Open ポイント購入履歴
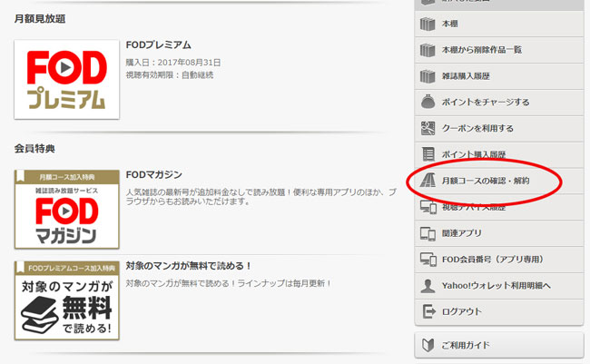 (499, 154)
